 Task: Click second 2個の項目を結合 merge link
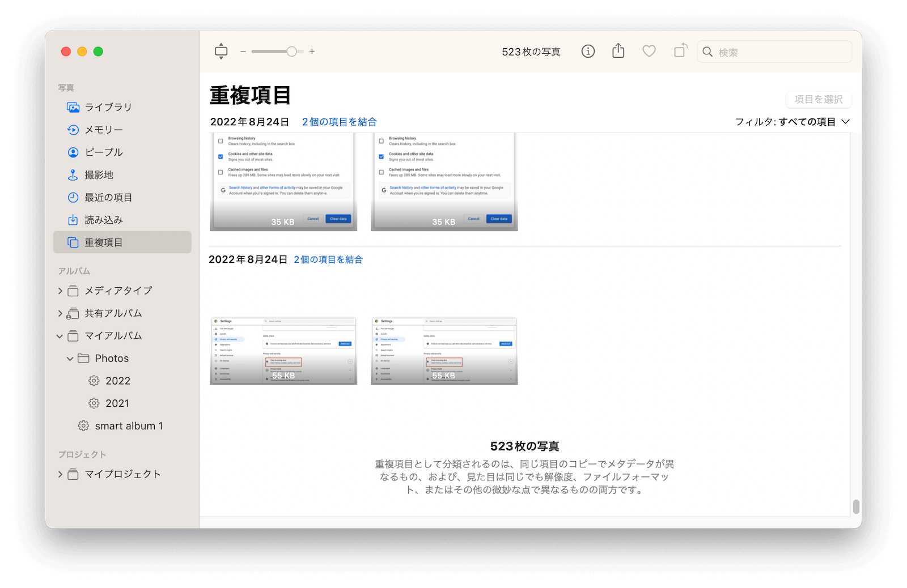pyautogui.click(x=328, y=259)
